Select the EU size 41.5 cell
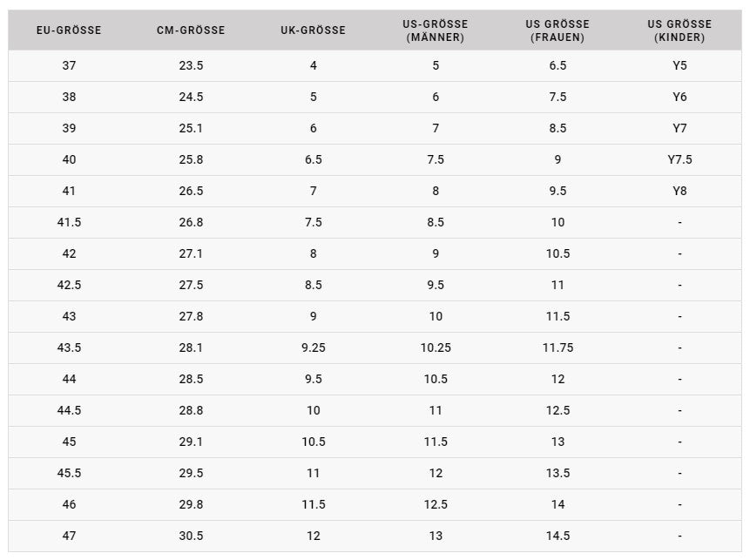The image size is (750, 560). [x=69, y=222]
